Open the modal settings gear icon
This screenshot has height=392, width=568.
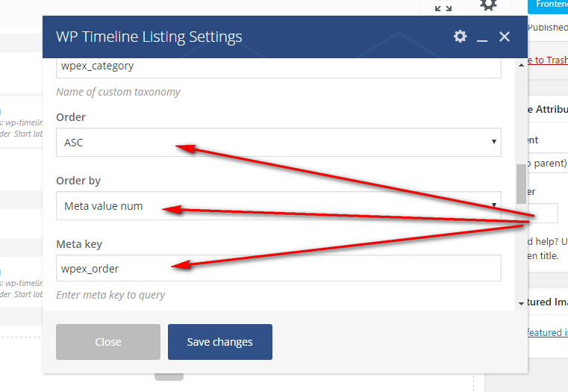click(461, 37)
